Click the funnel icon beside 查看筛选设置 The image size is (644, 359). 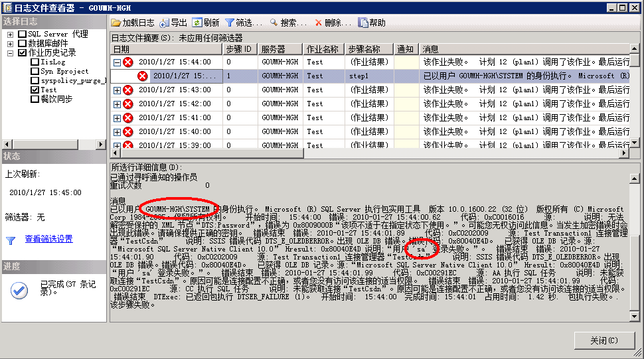click(x=11, y=241)
